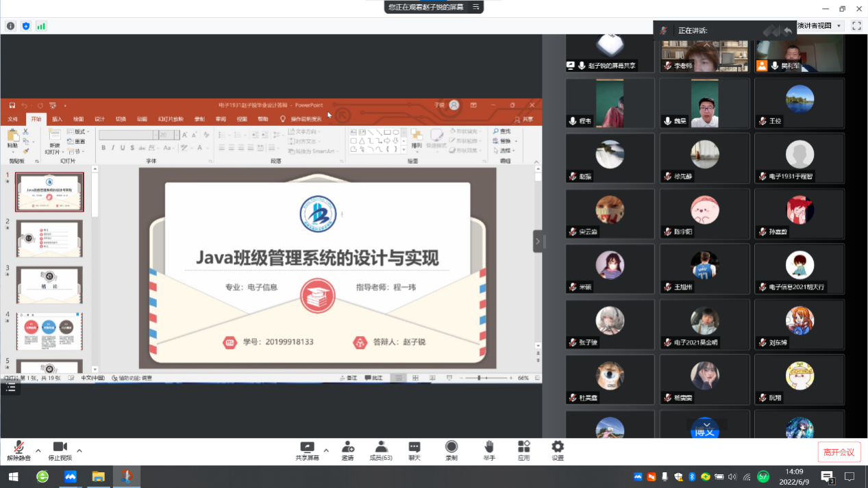868x488 pixels.
Task: Open Windows Start menu
Action: click(13, 476)
